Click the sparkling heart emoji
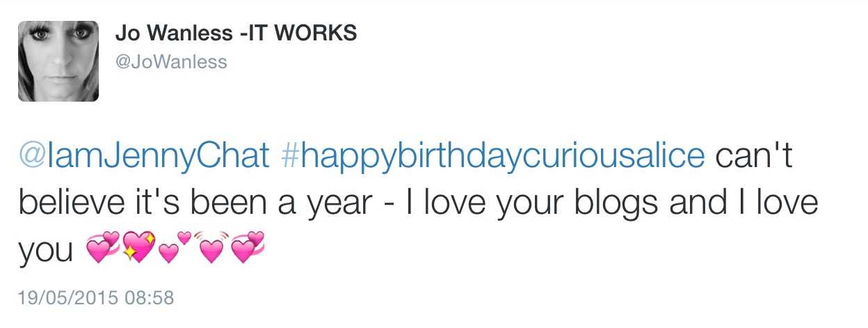 [x=138, y=247]
